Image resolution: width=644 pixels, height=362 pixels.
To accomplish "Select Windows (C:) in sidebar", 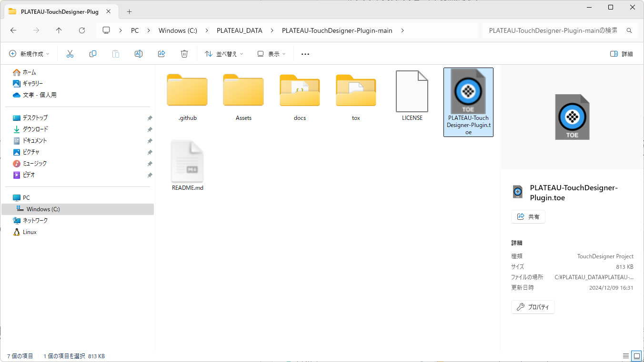I will coord(78,209).
